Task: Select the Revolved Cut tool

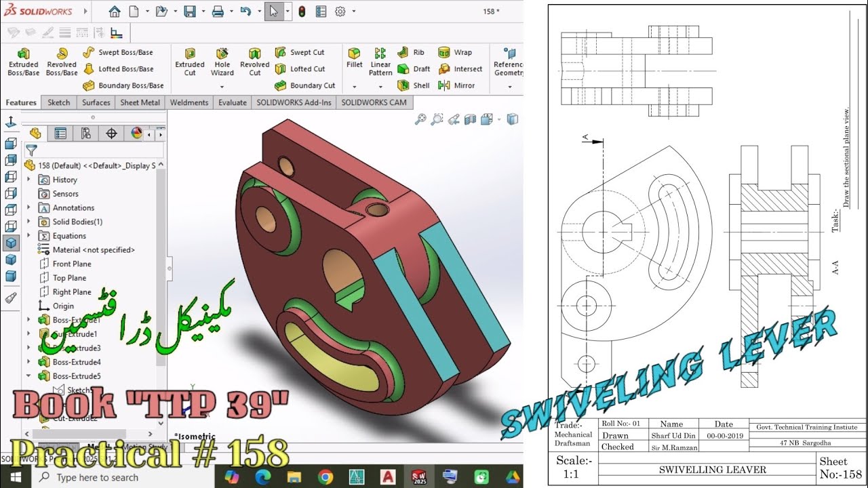Action: point(255,62)
